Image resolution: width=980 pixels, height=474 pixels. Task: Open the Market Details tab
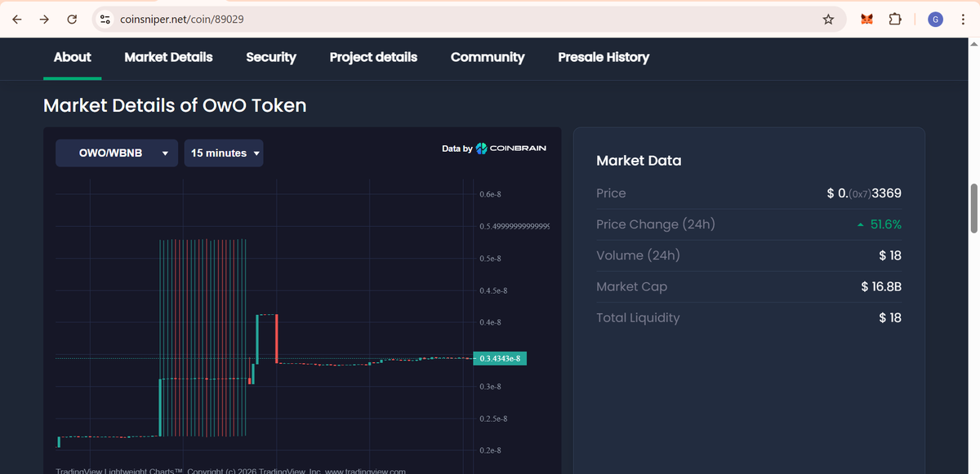click(168, 57)
